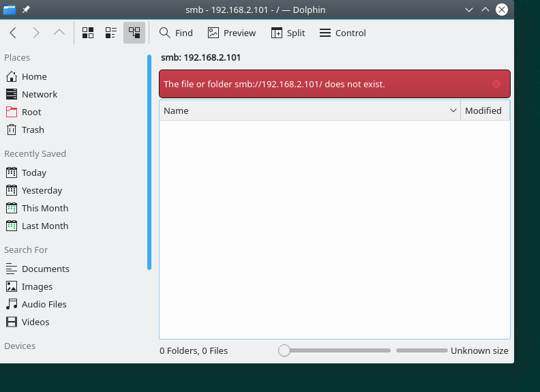Click the Documents text-lines icon

click(x=12, y=269)
